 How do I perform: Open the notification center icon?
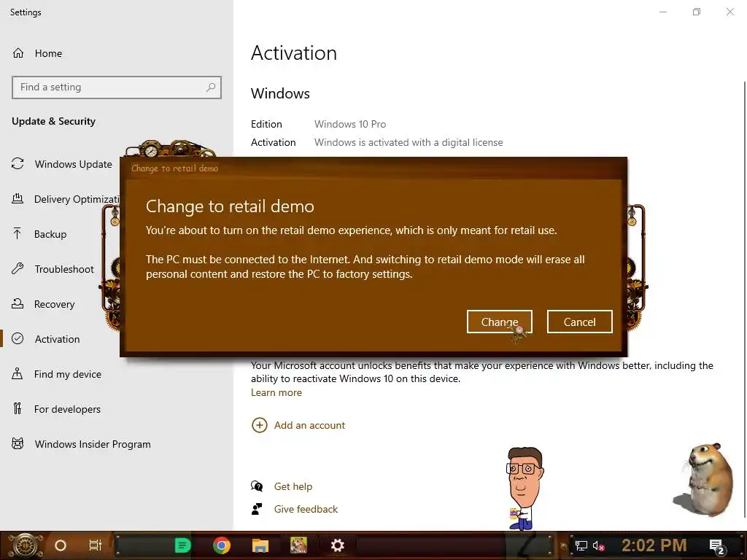pos(716,546)
